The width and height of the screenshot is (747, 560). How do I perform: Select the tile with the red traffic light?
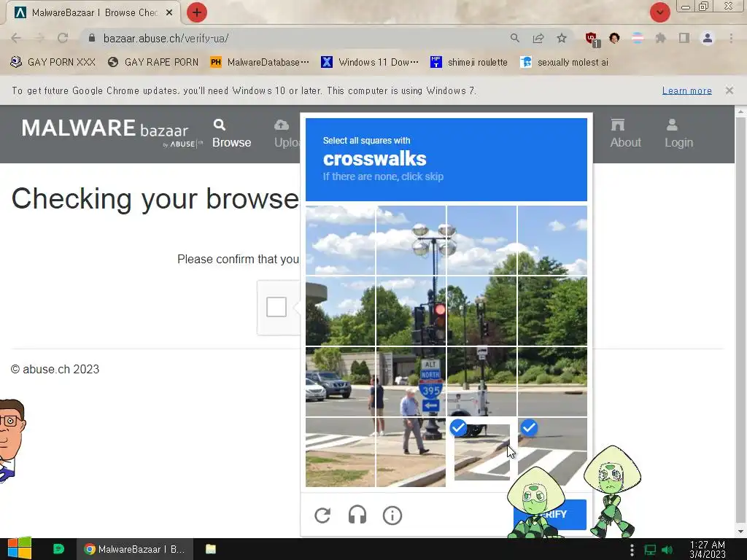[411, 311]
